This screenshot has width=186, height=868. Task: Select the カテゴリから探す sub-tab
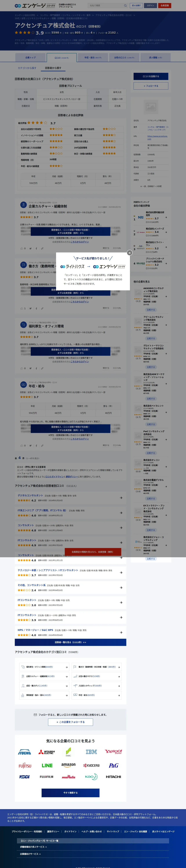pyautogui.click(x=27, y=68)
